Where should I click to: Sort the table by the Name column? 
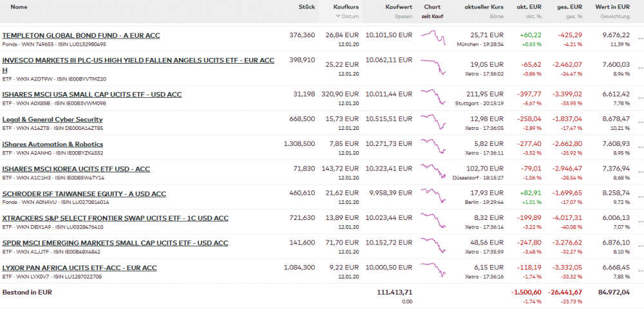tap(19, 7)
